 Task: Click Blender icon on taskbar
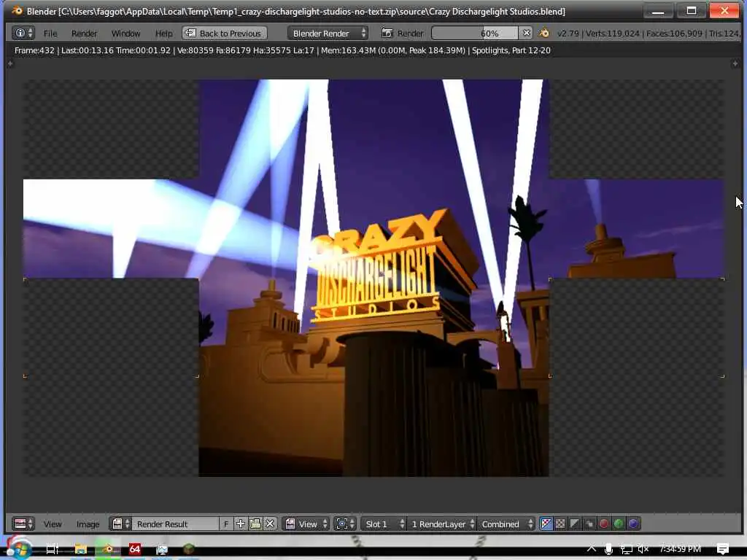tap(108, 549)
